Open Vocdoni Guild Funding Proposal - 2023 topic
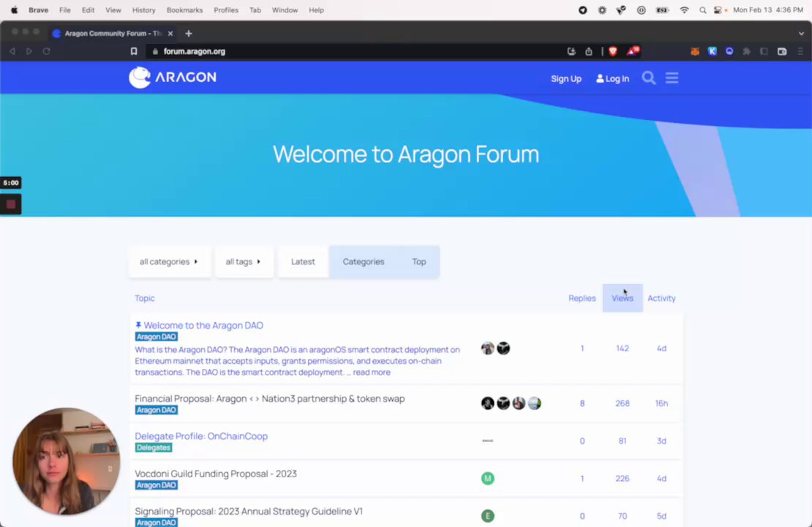 tap(216, 474)
